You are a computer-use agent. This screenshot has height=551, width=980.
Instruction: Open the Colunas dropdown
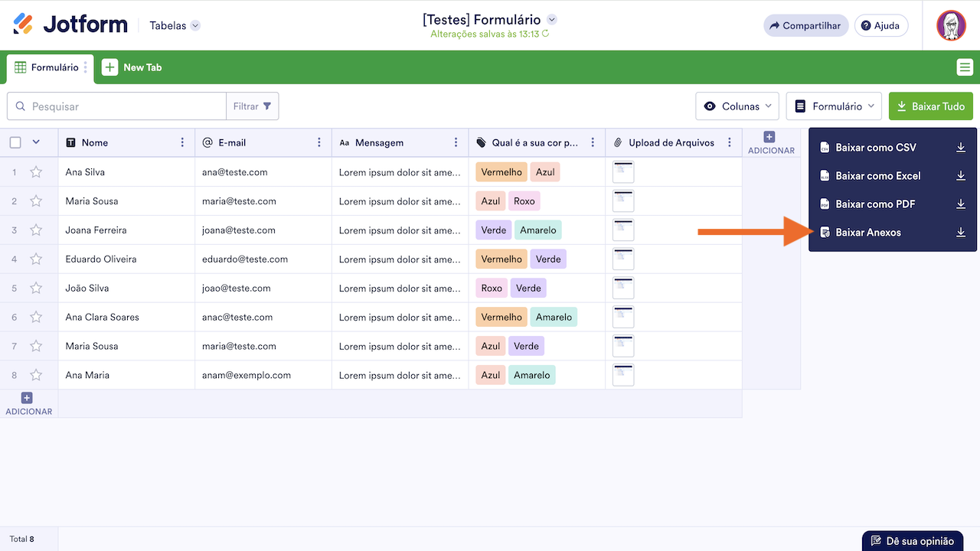tap(737, 106)
